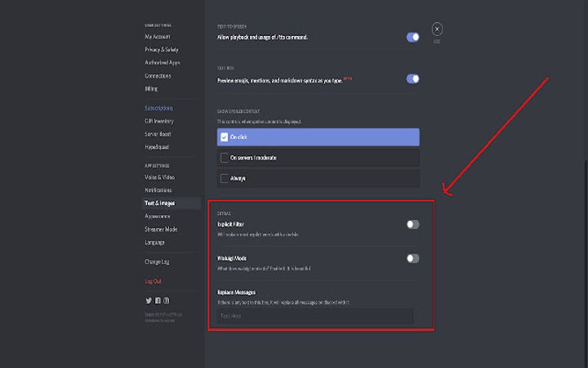Click the Instagram icon in sidebar footer

point(166,300)
